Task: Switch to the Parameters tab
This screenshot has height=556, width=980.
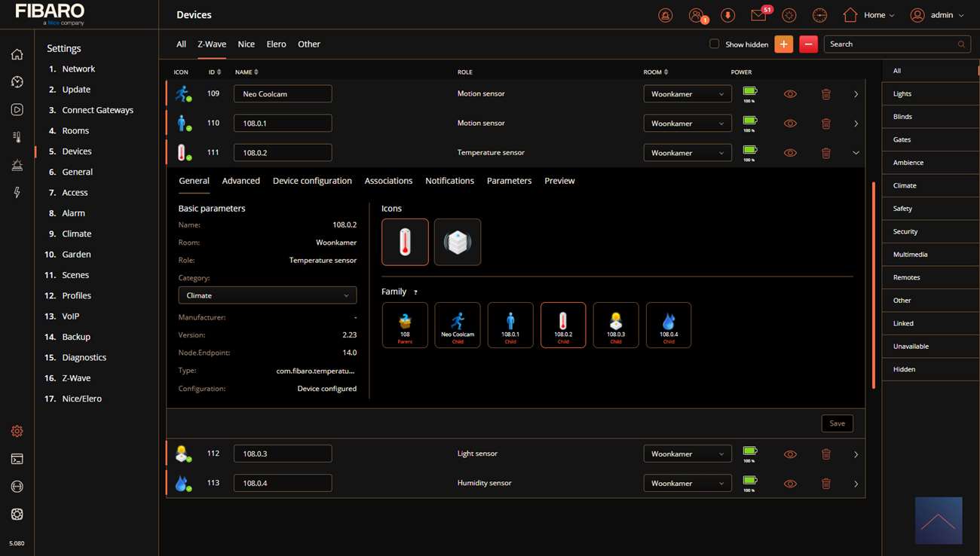Action: click(509, 181)
